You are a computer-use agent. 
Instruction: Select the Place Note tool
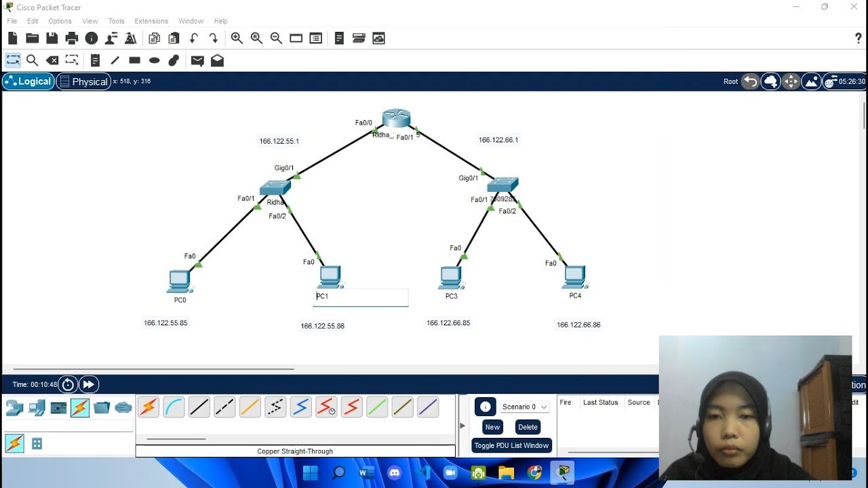click(x=95, y=60)
